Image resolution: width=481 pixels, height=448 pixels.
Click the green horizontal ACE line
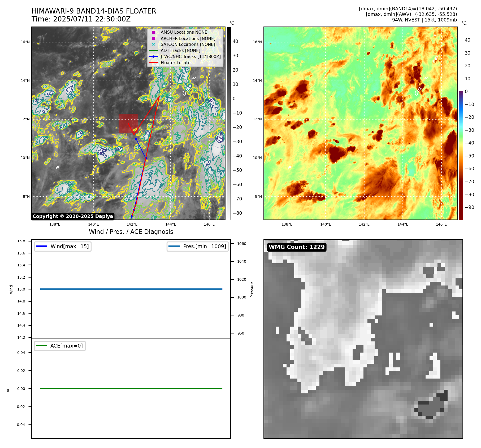(x=131, y=389)
